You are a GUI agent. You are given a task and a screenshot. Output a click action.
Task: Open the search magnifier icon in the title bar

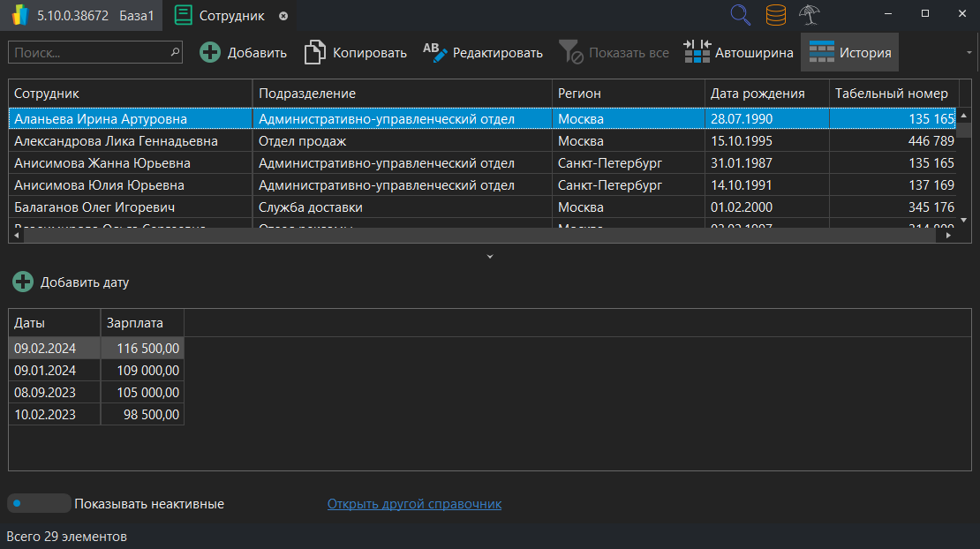(740, 15)
